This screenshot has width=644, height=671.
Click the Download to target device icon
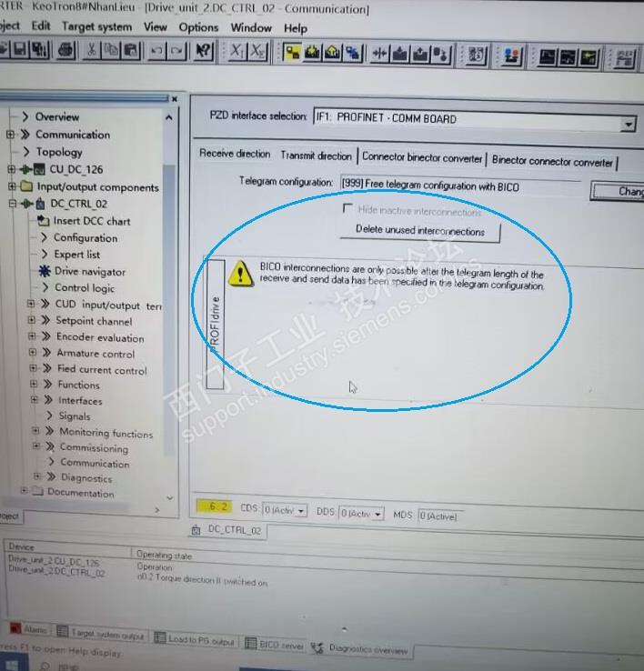400,55
